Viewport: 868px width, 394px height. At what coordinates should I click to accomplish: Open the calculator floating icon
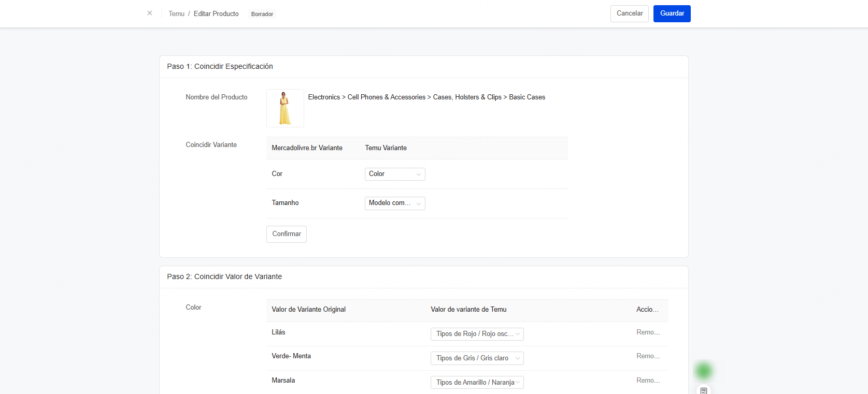click(x=703, y=390)
